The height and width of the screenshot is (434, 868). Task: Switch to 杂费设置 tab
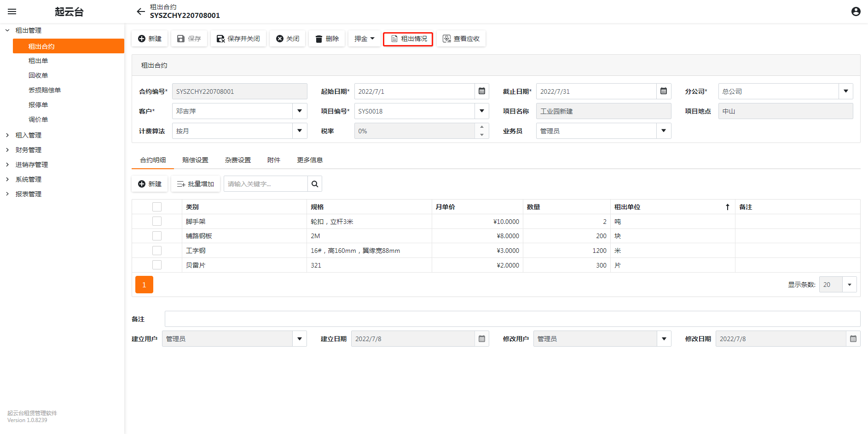pyautogui.click(x=238, y=160)
